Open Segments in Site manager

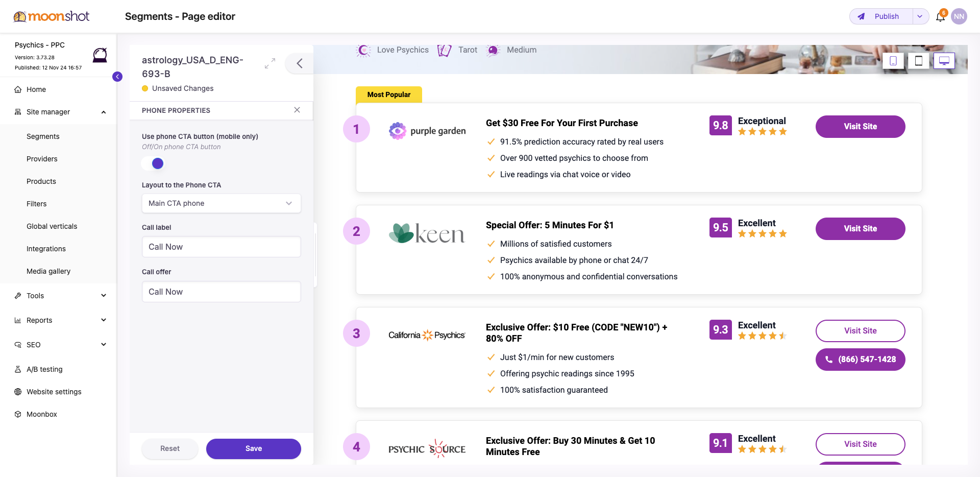click(43, 136)
